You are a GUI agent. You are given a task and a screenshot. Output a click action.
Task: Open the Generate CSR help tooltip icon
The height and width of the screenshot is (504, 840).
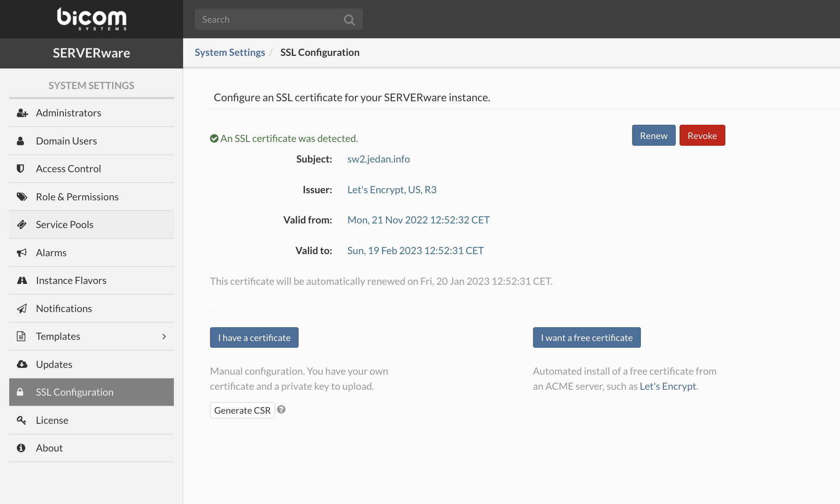point(281,409)
